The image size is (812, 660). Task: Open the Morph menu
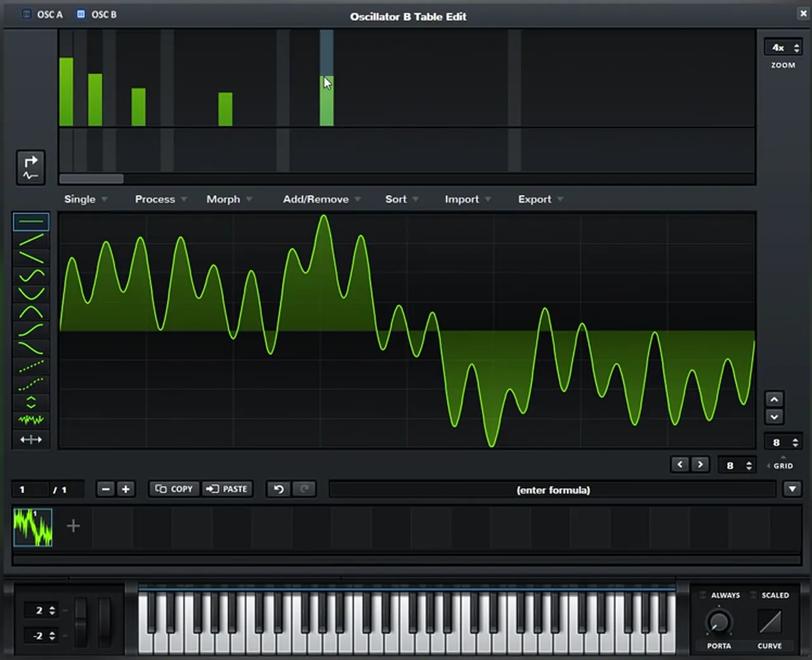click(x=229, y=199)
